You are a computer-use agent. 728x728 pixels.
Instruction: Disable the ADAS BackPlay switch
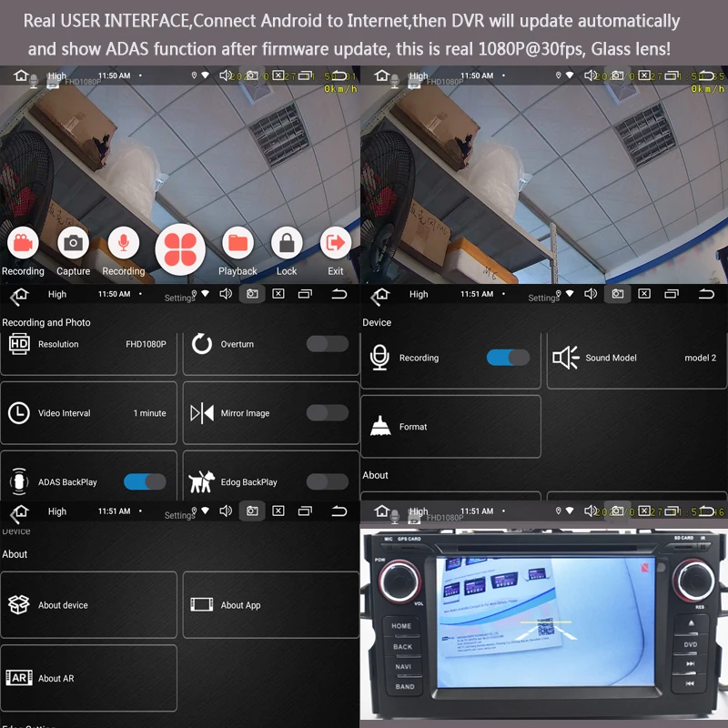[x=145, y=481]
